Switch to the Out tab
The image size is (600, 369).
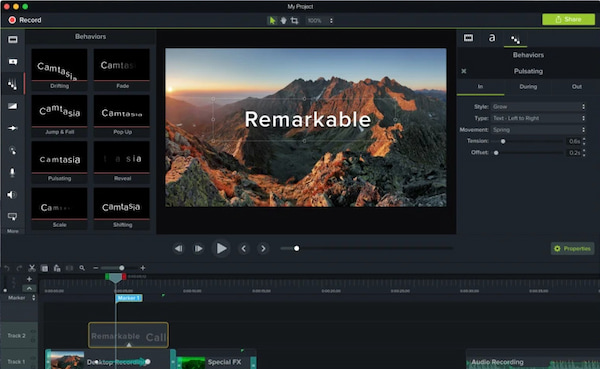click(x=577, y=87)
